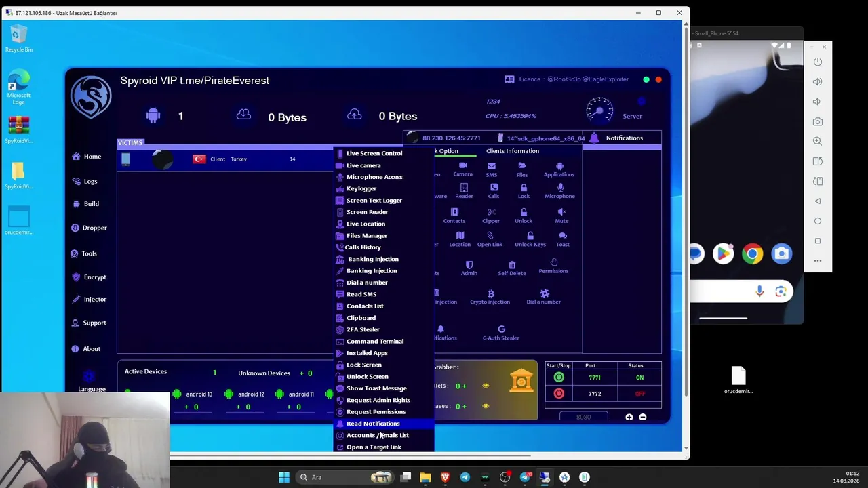
Task: Open the G-Auth Stealer icon
Action: (x=501, y=333)
